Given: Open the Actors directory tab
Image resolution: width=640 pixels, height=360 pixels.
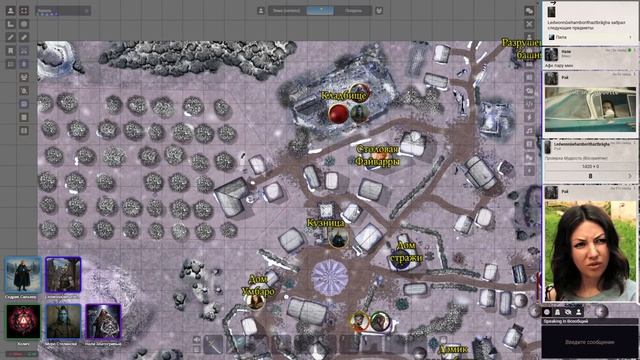Looking at the screenshot, I should 529,38.
